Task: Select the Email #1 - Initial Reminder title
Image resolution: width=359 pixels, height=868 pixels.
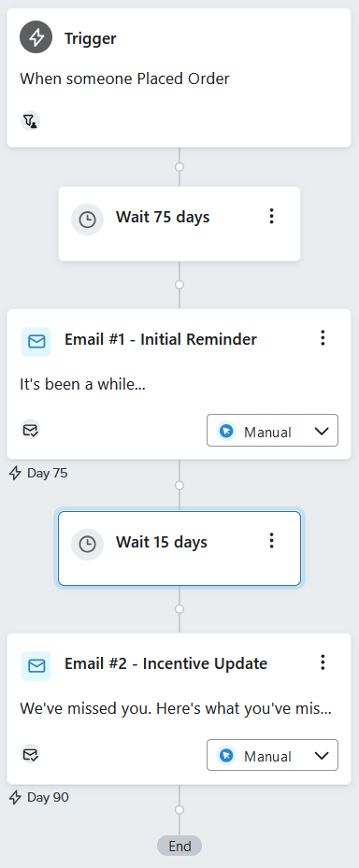Action: coord(161,339)
